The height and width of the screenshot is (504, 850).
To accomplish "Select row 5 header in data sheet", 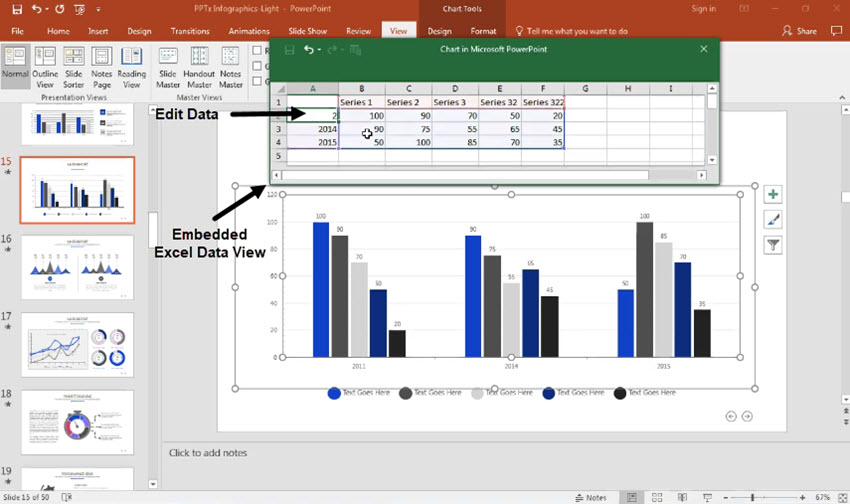I will [x=279, y=156].
